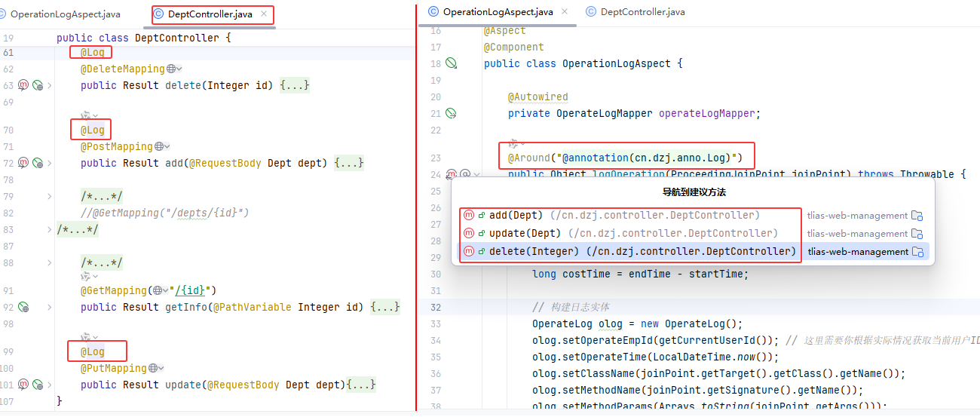
Task: Click the request mapping gutter icon on line 72
Action: (x=38, y=163)
